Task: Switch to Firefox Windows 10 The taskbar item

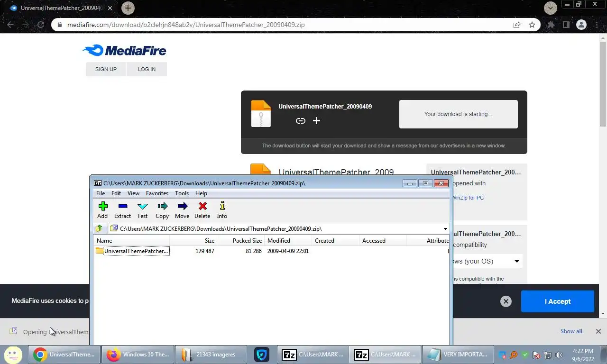Action: 138,355
